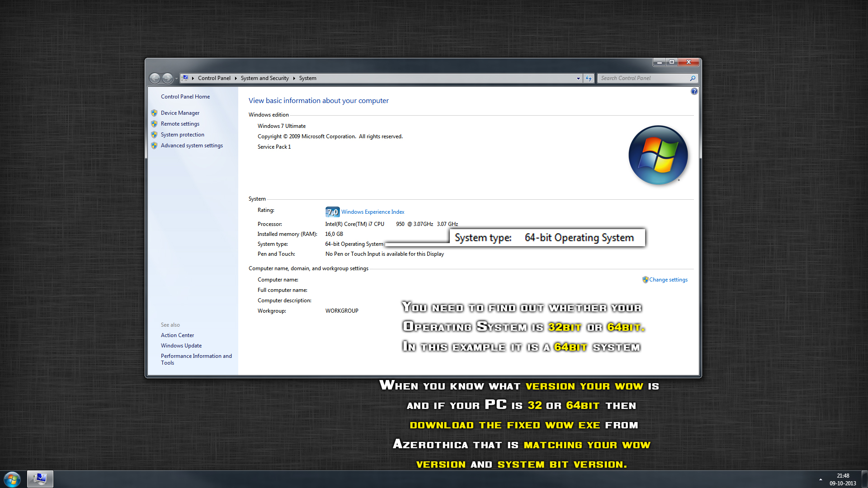Open Windows Experience Index link
The image size is (868, 488).
point(373,212)
